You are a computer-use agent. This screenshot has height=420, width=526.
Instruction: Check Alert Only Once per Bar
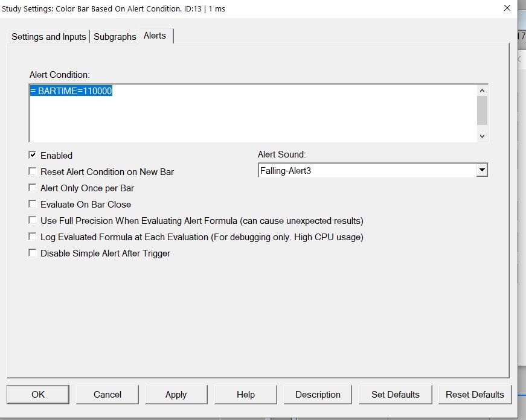(33, 188)
